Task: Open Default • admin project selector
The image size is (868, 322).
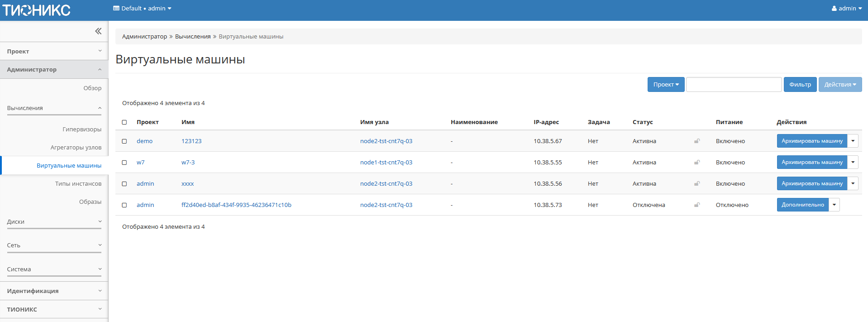Action: 142,9
